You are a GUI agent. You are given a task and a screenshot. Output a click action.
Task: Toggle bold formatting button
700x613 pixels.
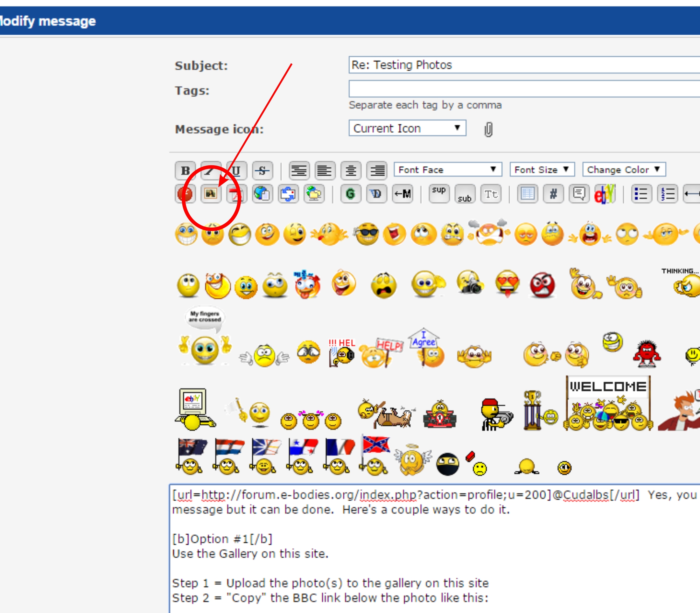[x=185, y=171]
